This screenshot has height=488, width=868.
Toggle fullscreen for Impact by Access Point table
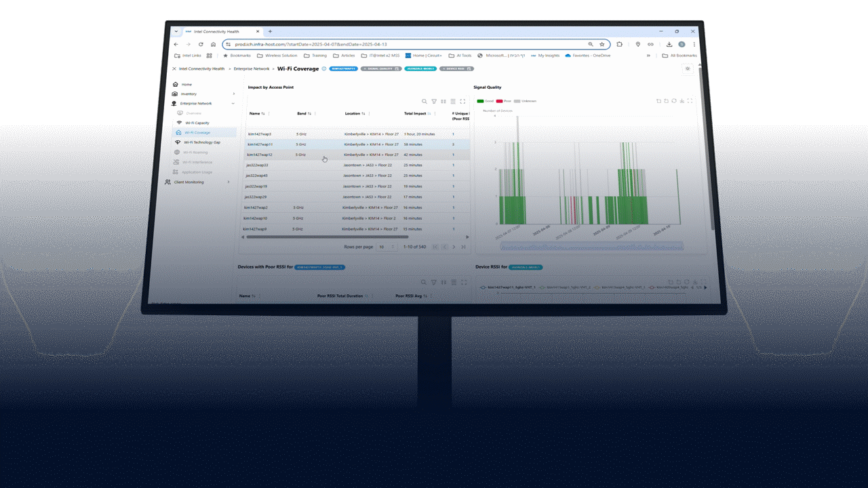tap(462, 102)
